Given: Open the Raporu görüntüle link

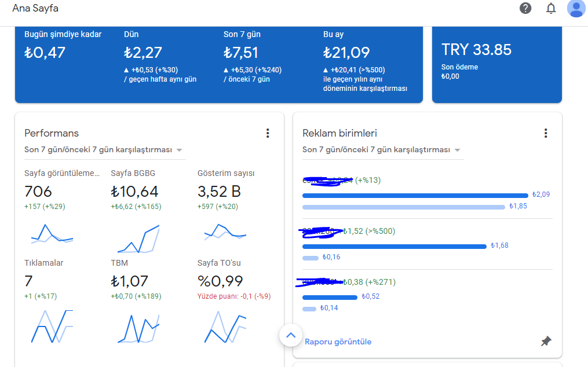Looking at the screenshot, I should coord(338,342).
